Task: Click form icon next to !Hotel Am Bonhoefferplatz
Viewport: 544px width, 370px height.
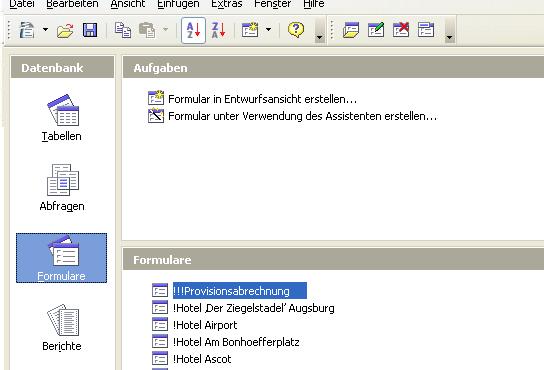Action: tap(160, 342)
